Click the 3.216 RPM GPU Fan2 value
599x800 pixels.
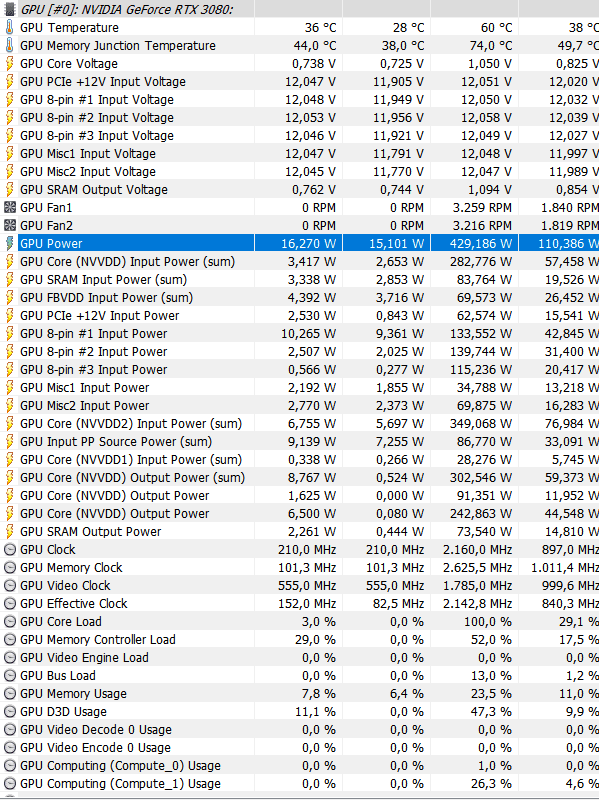482,226
